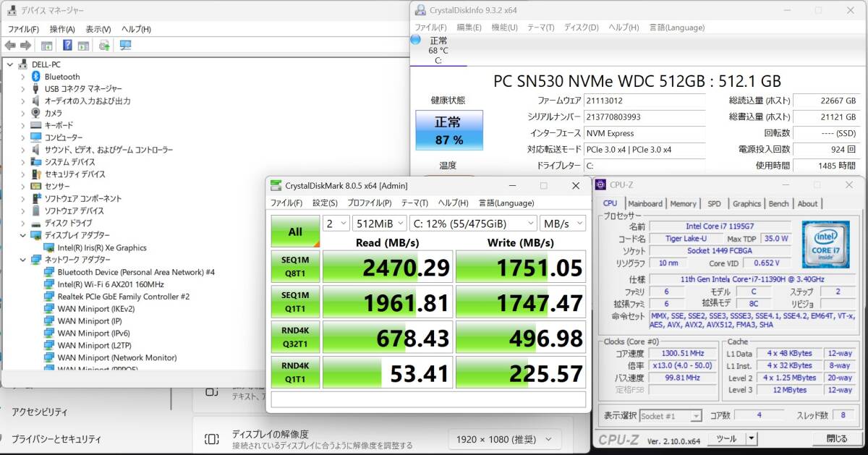Toggle the action pane icon next to help icon
This screenshot has width=868, height=455.
(x=83, y=46)
